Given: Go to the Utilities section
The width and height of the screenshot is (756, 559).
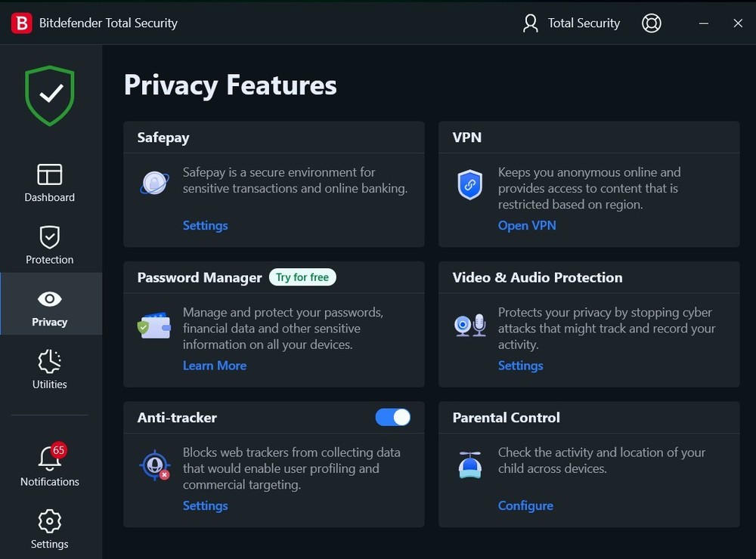Looking at the screenshot, I should (x=49, y=369).
